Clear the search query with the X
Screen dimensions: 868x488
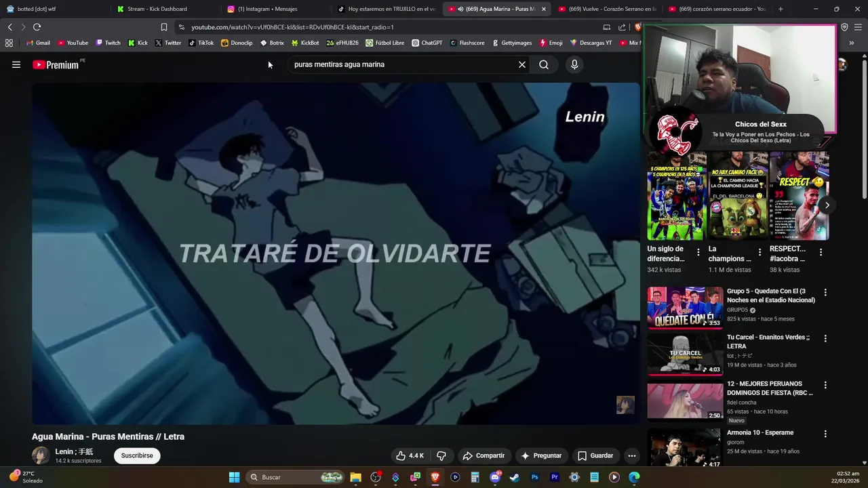(522, 64)
